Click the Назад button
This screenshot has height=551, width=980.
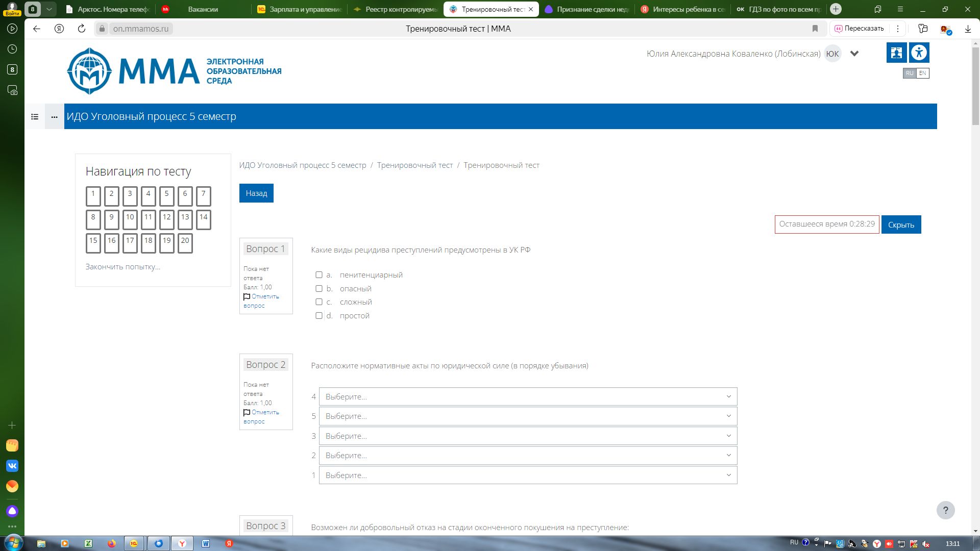tap(256, 193)
